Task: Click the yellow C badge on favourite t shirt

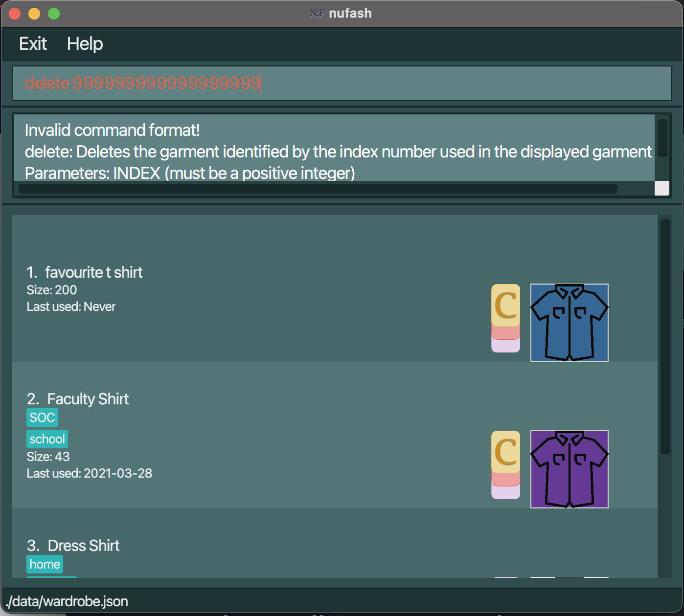Action: (506, 305)
